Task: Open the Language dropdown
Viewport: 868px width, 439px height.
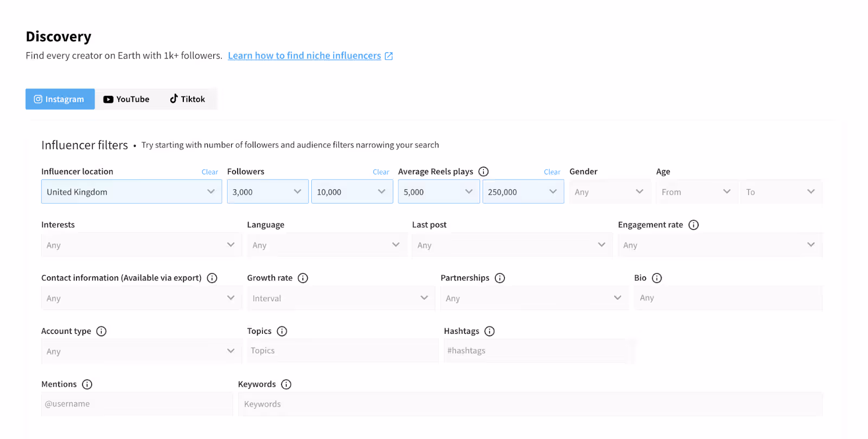Action: click(x=327, y=245)
